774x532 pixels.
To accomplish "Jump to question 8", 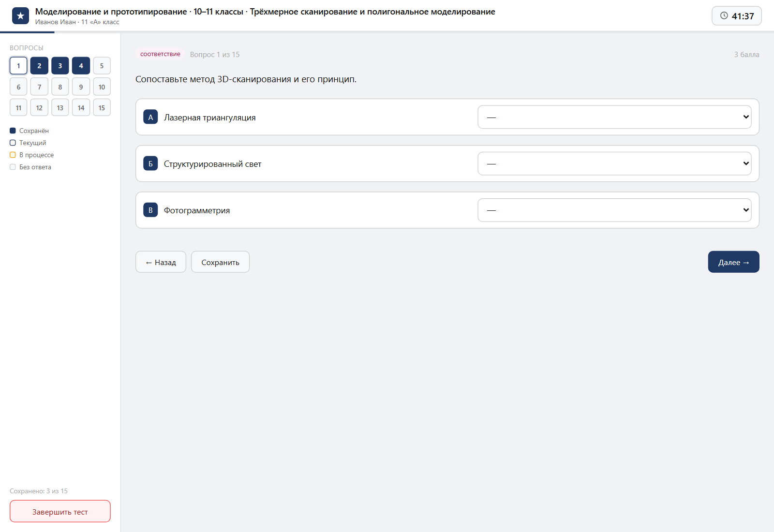I will [60, 87].
